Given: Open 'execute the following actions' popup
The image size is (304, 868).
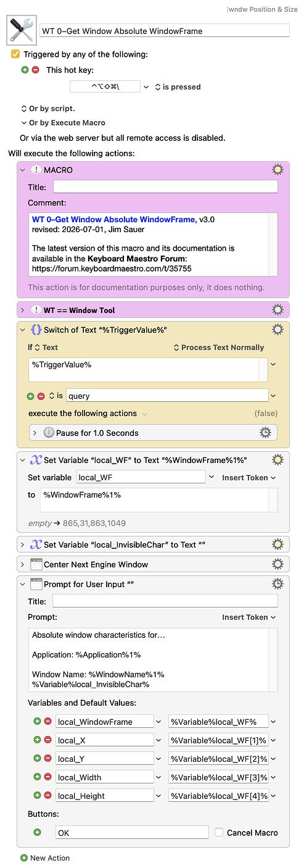Looking at the screenshot, I should coord(88,413).
